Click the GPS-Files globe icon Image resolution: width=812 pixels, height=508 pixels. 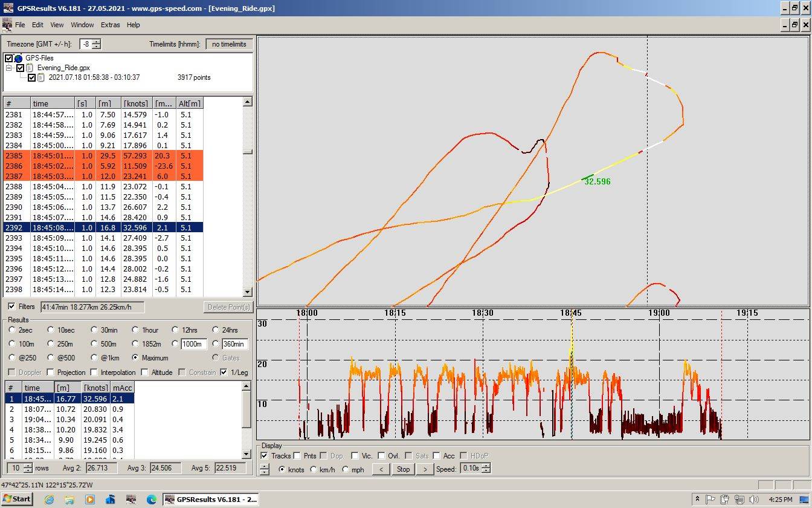(18, 58)
